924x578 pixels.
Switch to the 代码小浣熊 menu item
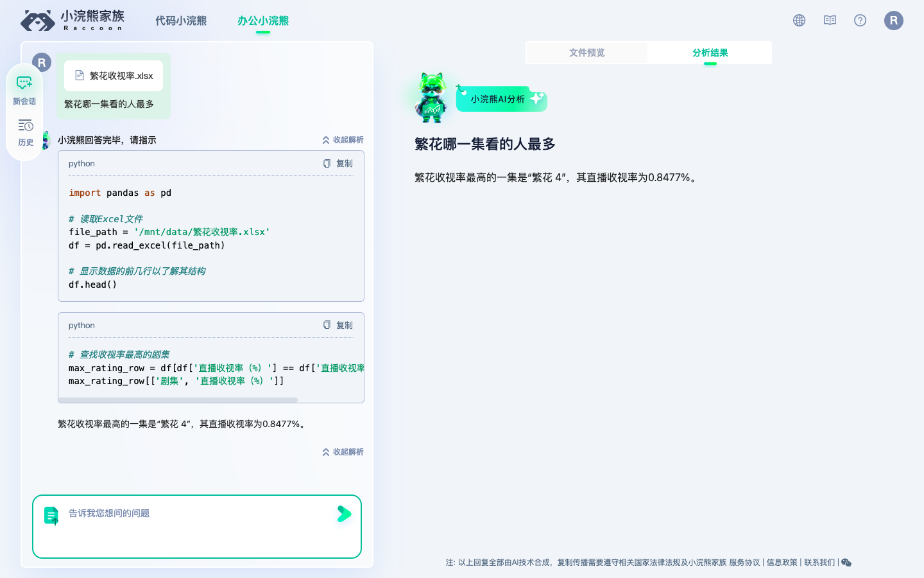click(x=180, y=21)
